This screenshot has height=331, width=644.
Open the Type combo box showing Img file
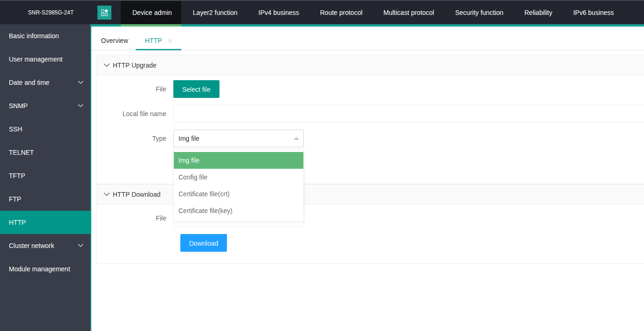(239, 138)
